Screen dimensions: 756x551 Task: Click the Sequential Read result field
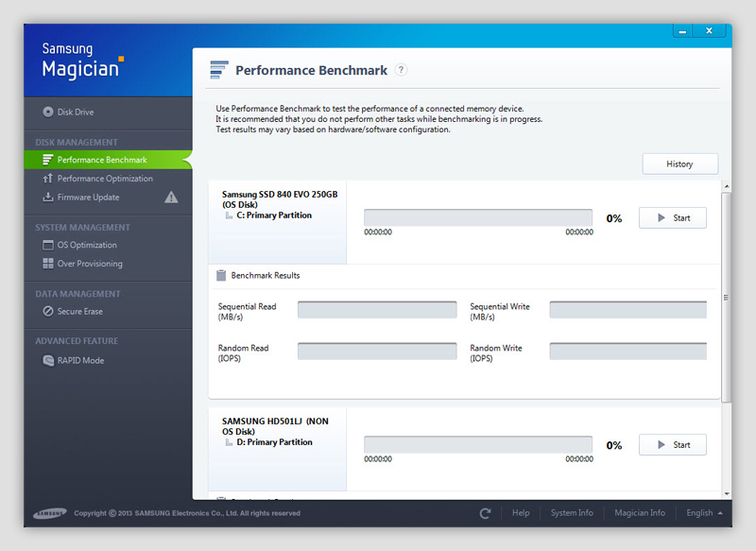pyautogui.click(x=377, y=310)
